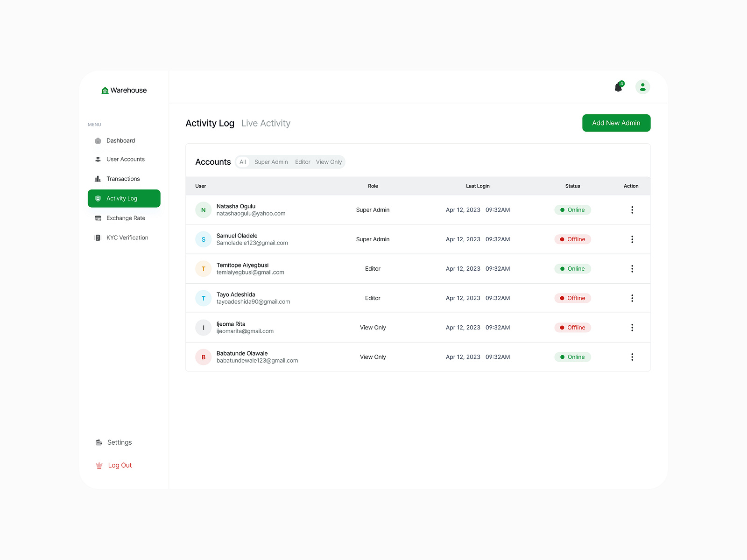Image resolution: width=747 pixels, height=560 pixels.
Task: Click the KYC Verification document icon
Action: [x=98, y=238]
